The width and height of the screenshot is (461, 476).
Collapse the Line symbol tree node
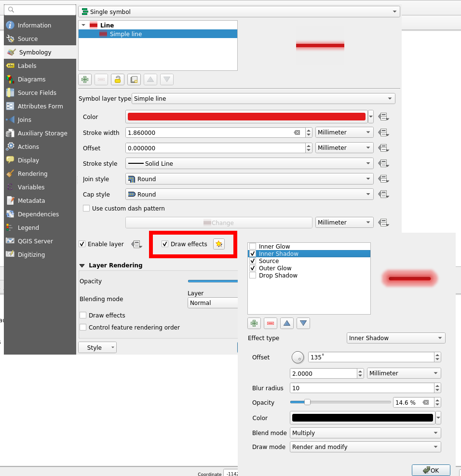pos(83,25)
